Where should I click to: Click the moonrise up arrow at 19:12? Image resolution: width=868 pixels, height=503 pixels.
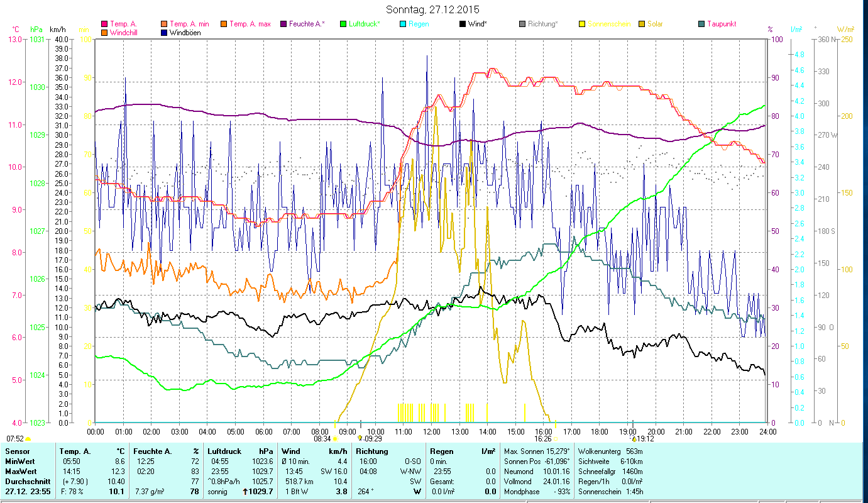634,438
